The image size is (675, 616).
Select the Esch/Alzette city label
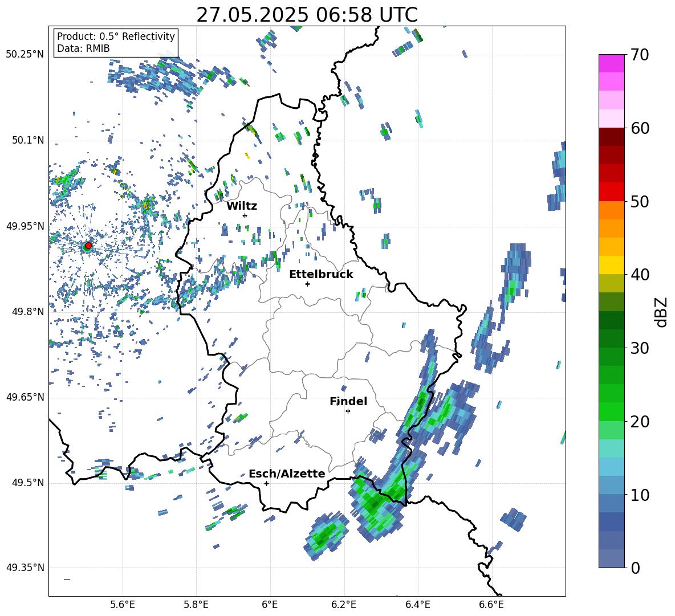coord(287,474)
